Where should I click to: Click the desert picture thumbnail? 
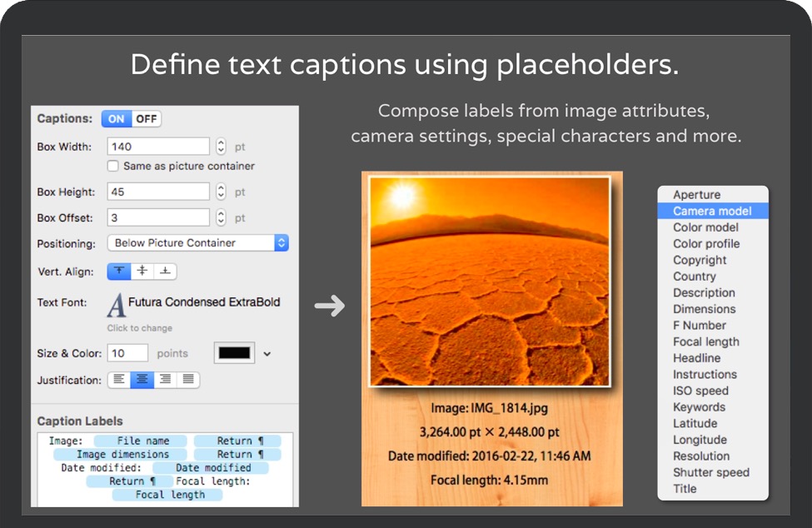(490, 281)
